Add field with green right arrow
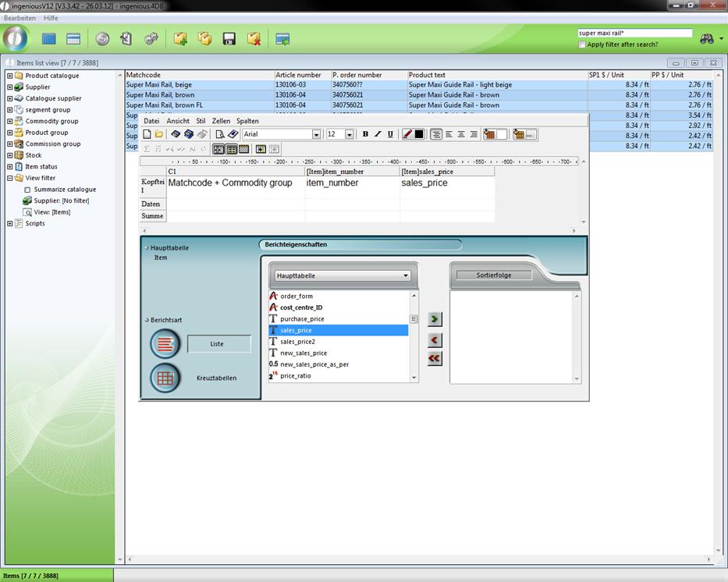The width and height of the screenshot is (728, 582). click(x=435, y=319)
